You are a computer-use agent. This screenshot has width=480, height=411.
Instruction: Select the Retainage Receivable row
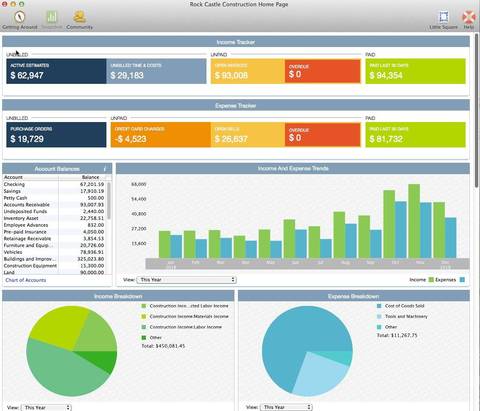point(54,239)
